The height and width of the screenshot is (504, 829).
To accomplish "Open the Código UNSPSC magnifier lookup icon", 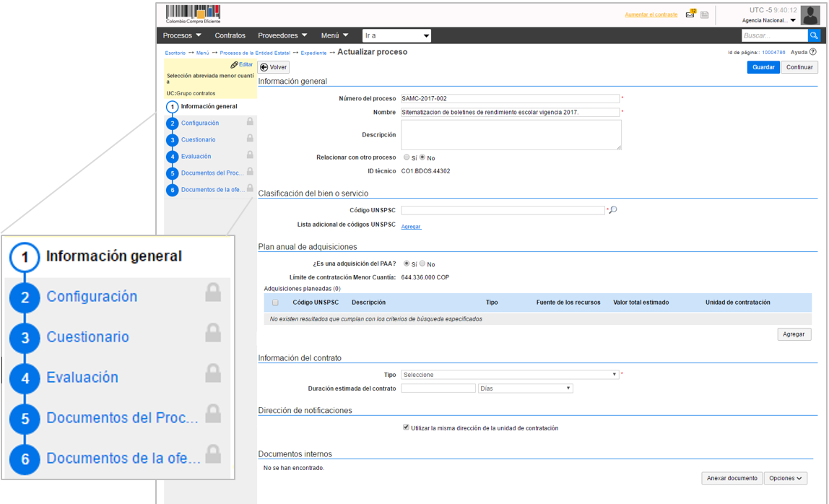I will [x=613, y=210].
